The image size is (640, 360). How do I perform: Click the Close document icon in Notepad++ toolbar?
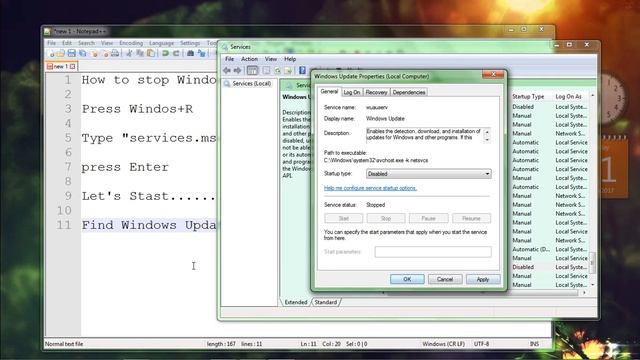click(94, 53)
